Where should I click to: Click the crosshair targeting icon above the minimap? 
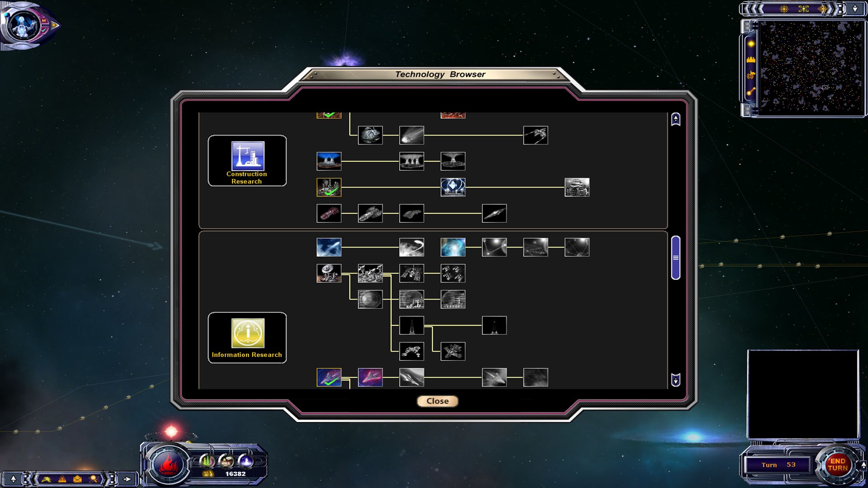(x=784, y=9)
